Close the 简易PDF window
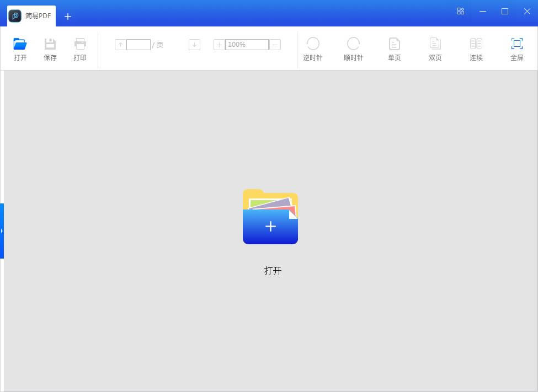The image size is (538, 392). (527, 12)
